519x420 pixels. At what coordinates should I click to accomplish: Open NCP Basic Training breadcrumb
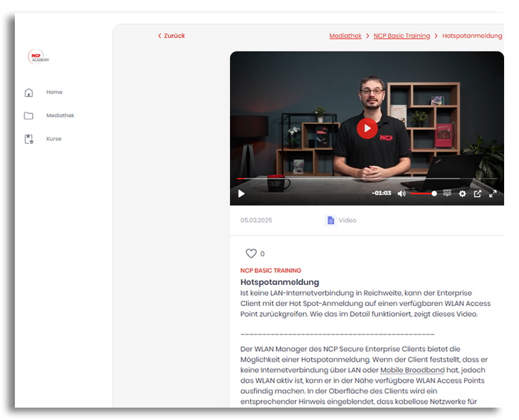coord(402,36)
